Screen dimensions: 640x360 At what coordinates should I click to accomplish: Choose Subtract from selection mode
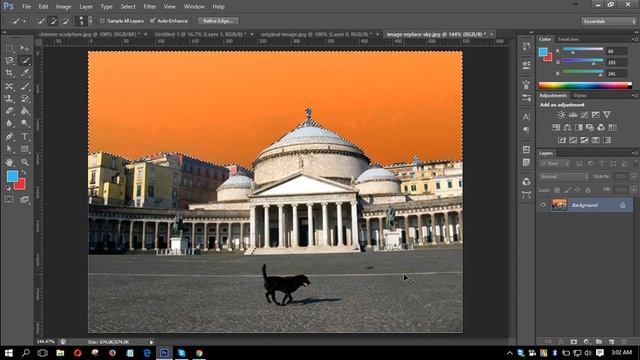[65, 21]
